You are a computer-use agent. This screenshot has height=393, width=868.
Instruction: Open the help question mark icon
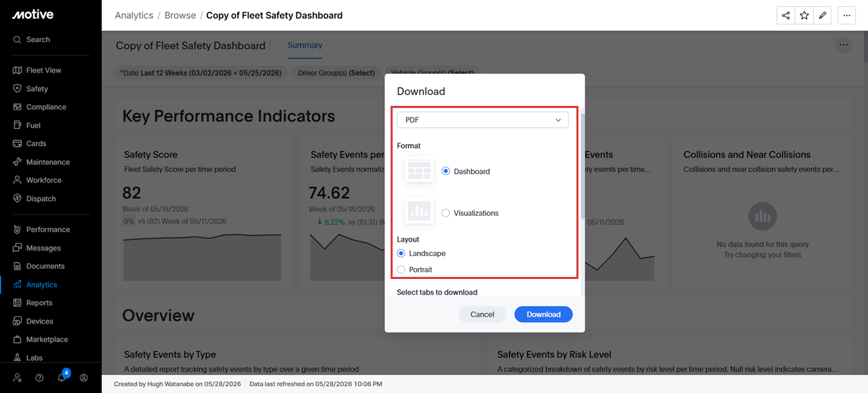click(x=39, y=377)
